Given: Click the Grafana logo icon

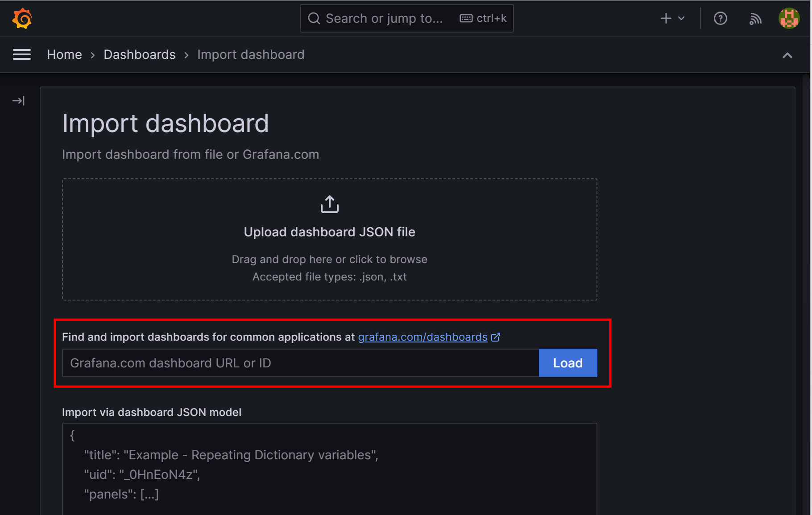Looking at the screenshot, I should [x=22, y=18].
